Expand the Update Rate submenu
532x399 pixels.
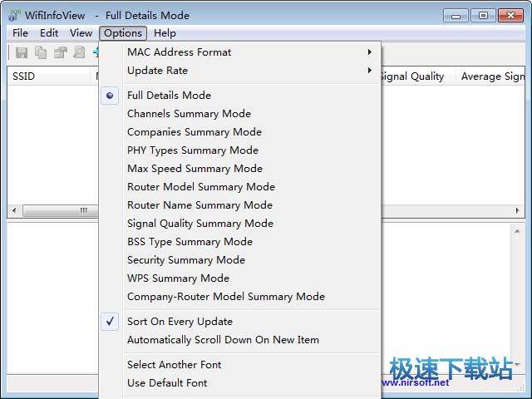point(240,71)
